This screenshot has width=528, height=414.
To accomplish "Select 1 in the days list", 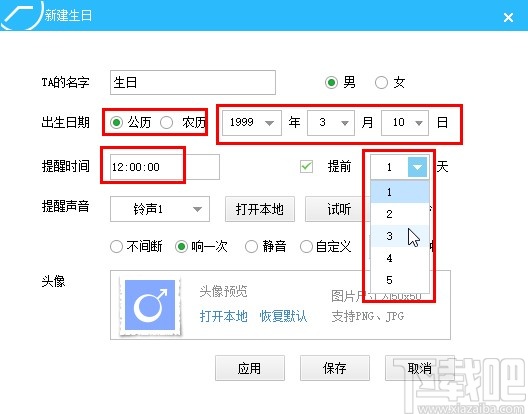I will pos(400,192).
